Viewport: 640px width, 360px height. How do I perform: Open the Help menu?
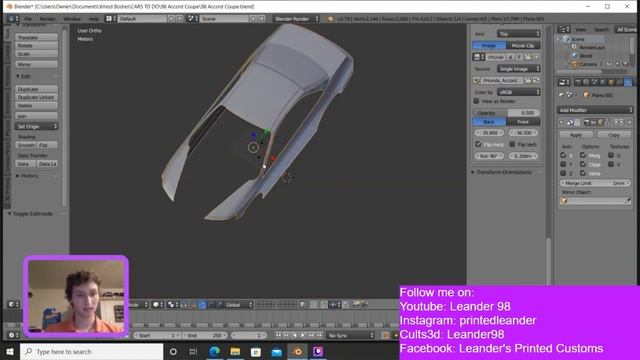pyautogui.click(x=93, y=19)
